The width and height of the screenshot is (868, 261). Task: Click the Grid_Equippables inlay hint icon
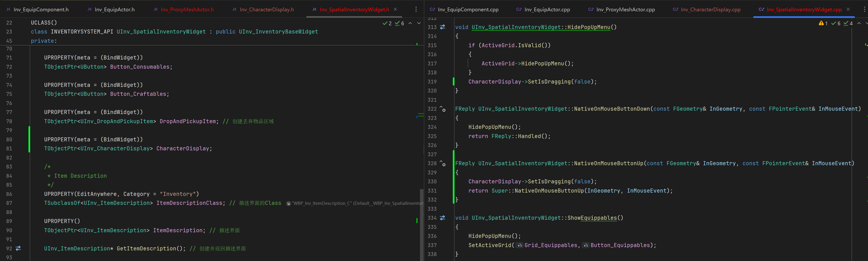click(520, 245)
